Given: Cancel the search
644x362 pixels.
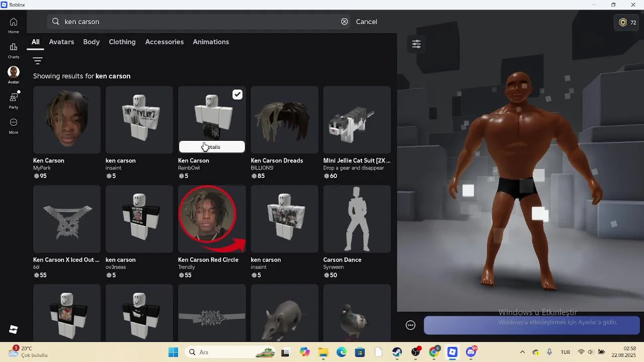Looking at the screenshot, I should click(x=366, y=22).
